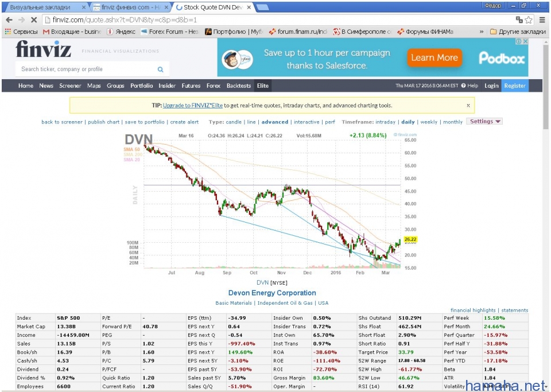Open the Яндекс bookmark
The width and height of the screenshot is (551, 392).
click(x=121, y=32)
